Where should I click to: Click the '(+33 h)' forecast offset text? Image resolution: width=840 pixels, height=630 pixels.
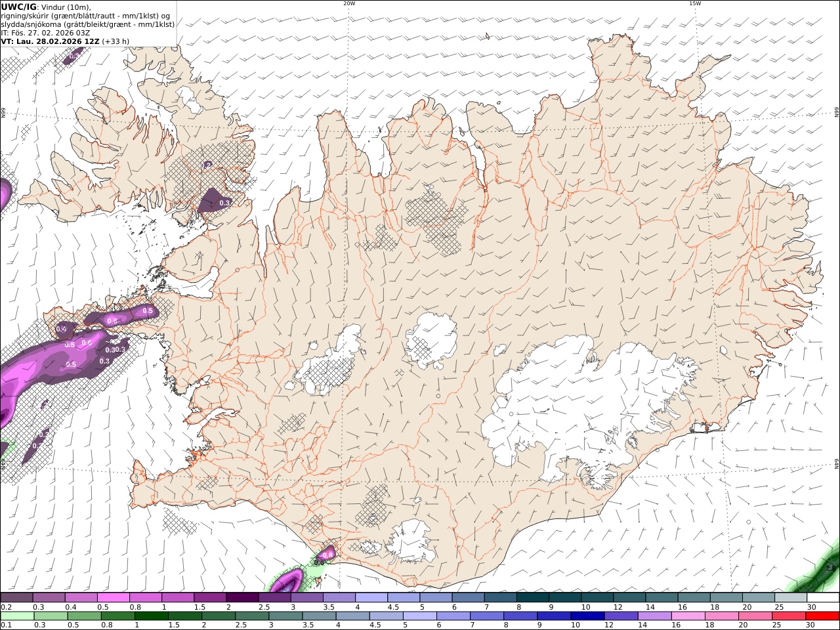point(115,41)
